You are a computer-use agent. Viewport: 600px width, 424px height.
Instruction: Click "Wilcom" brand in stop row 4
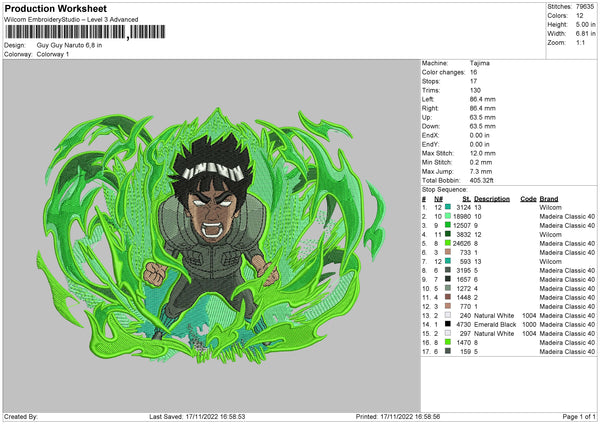[x=550, y=235]
